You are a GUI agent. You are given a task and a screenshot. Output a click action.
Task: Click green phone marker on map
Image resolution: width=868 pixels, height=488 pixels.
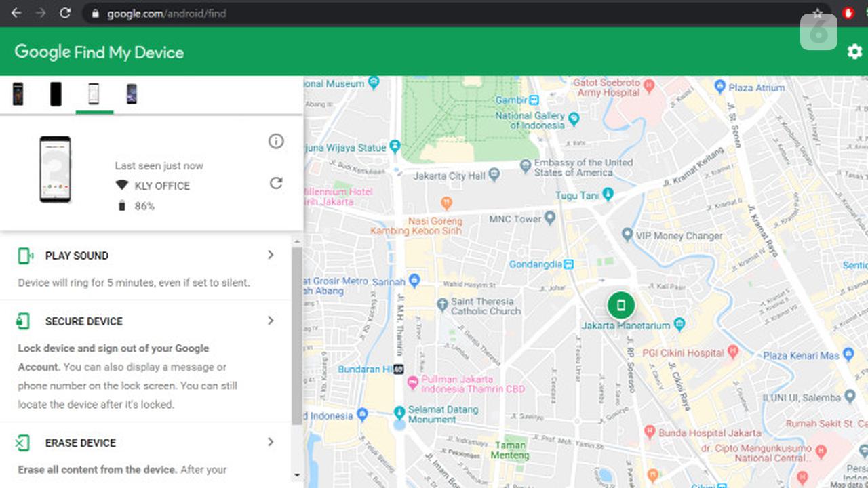pyautogui.click(x=620, y=306)
